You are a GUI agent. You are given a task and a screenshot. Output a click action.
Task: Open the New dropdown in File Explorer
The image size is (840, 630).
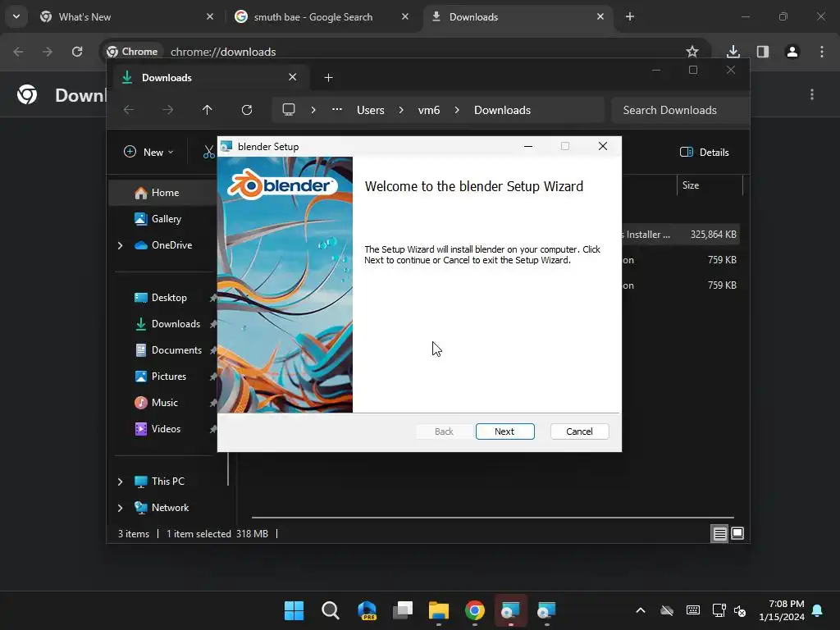pos(148,152)
